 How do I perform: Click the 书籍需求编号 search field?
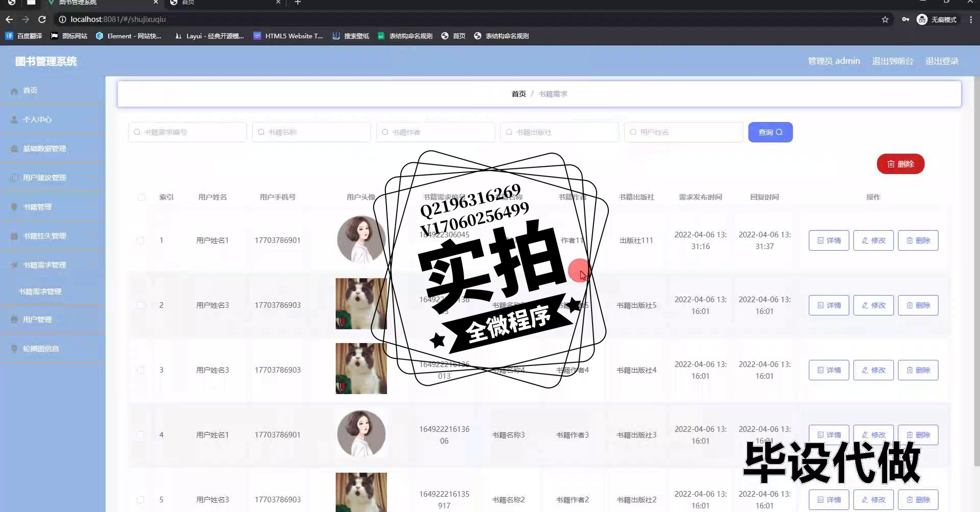[x=187, y=132]
